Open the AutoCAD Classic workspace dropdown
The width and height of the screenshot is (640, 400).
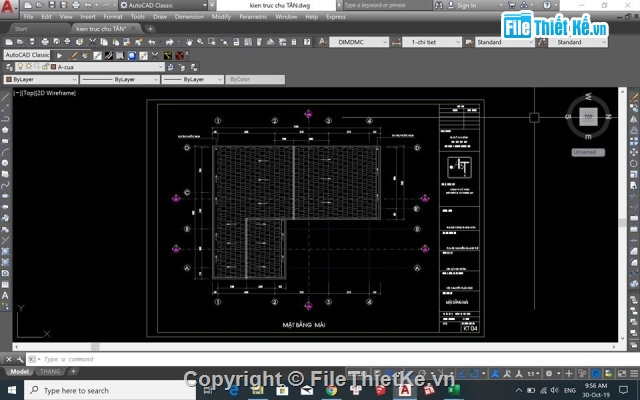pos(164,5)
